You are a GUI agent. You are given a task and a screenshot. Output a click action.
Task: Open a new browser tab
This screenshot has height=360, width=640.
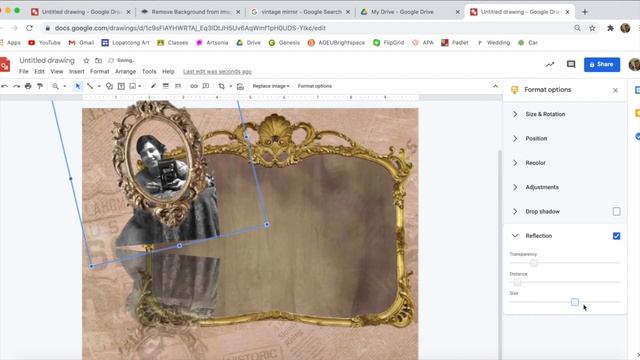pos(584,12)
